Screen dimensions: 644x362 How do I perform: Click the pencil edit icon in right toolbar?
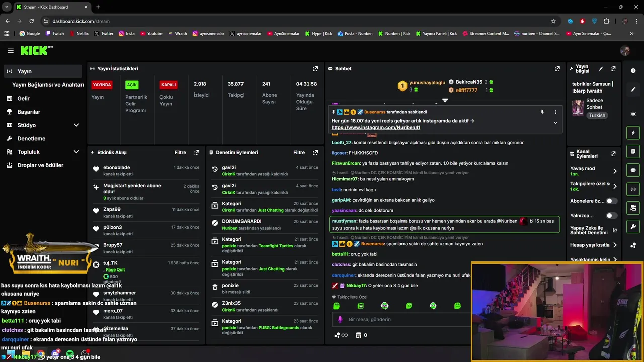tap(633, 89)
